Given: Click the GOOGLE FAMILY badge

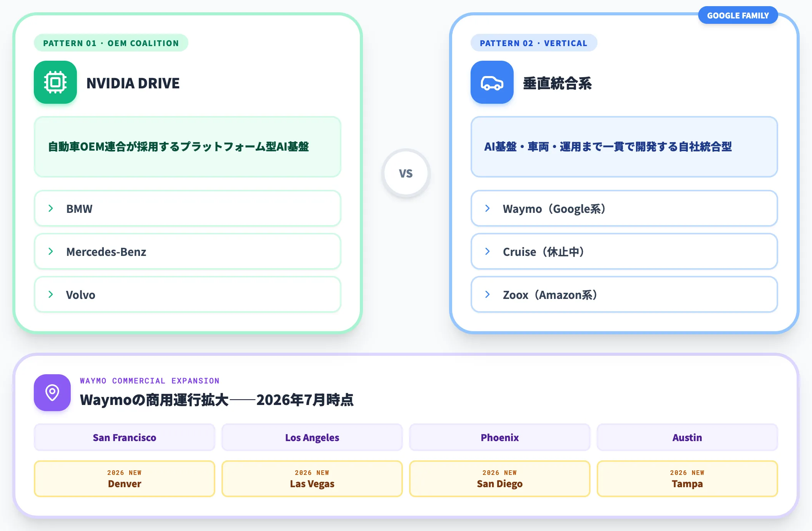Looking at the screenshot, I should coord(738,15).
